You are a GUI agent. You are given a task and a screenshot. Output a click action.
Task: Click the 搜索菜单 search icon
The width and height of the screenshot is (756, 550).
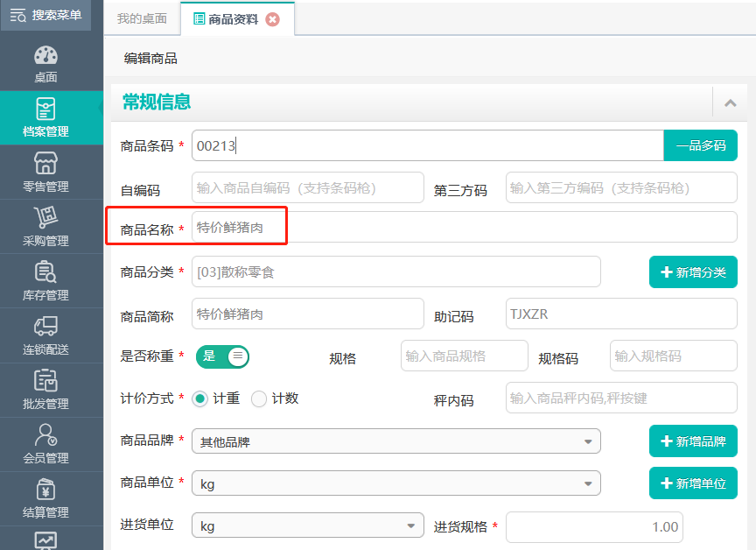tap(18, 16)
